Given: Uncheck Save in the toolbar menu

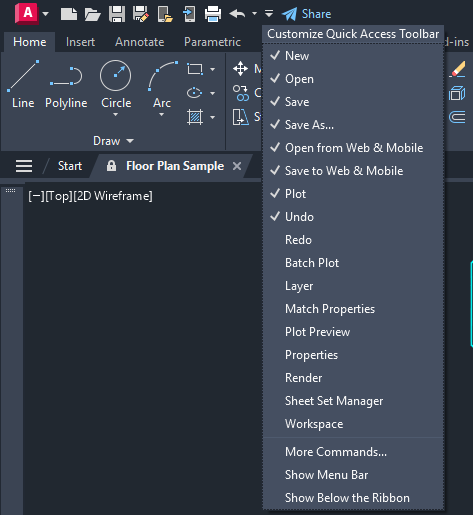Looking at the screenshot, I should click(353, 102).
